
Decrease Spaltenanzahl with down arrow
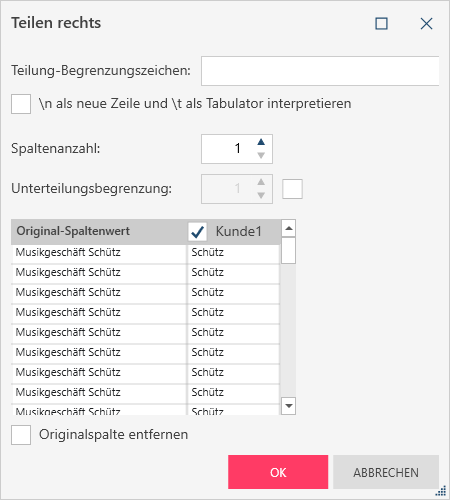[261, 155]
